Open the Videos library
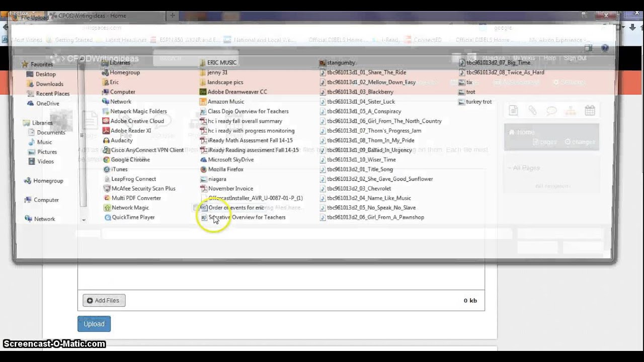 [x=40, y=161]
